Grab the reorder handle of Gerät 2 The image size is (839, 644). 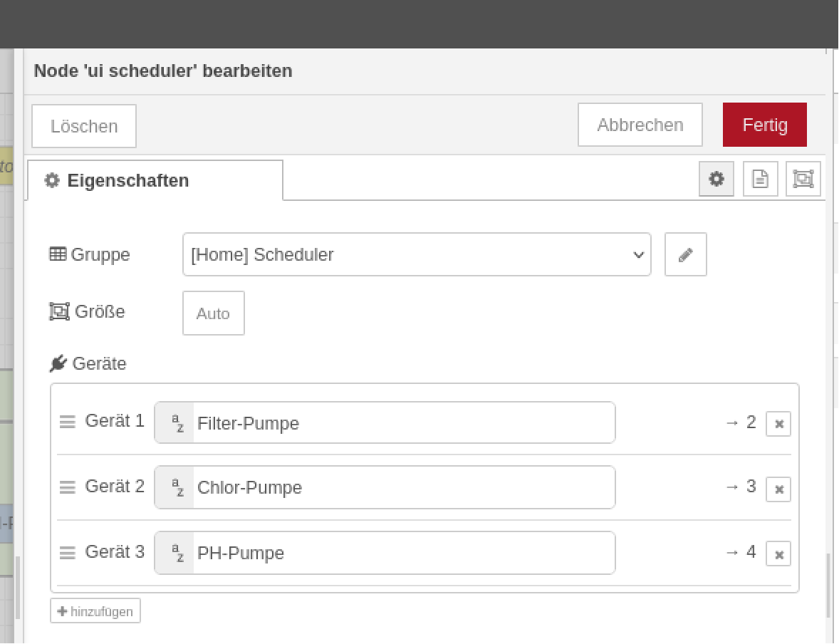(68, 487)
